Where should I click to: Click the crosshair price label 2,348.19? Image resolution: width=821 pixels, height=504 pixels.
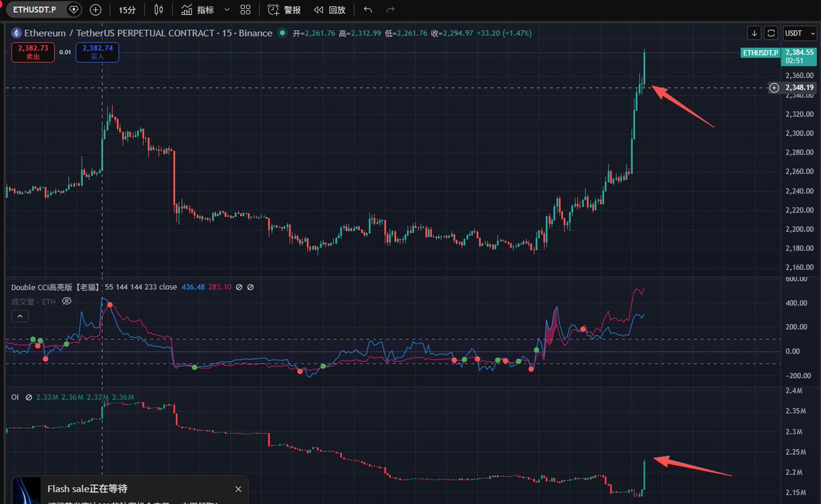pyautogui.click(x=799, y=88)
